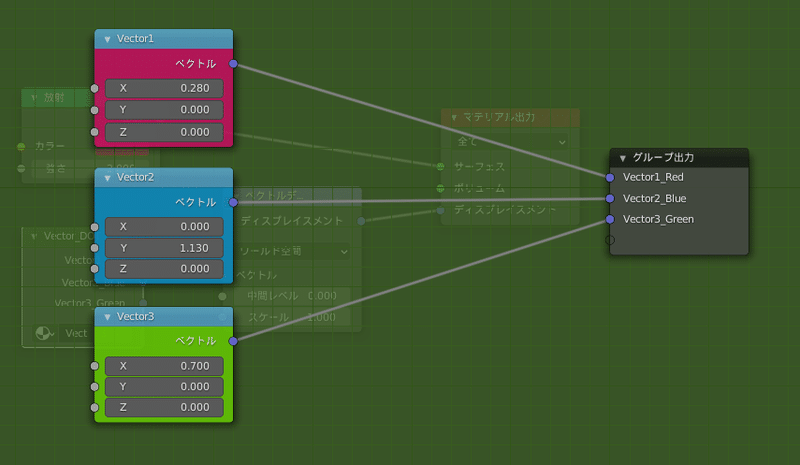Click empty input socket on グループ出力 node

610,240
